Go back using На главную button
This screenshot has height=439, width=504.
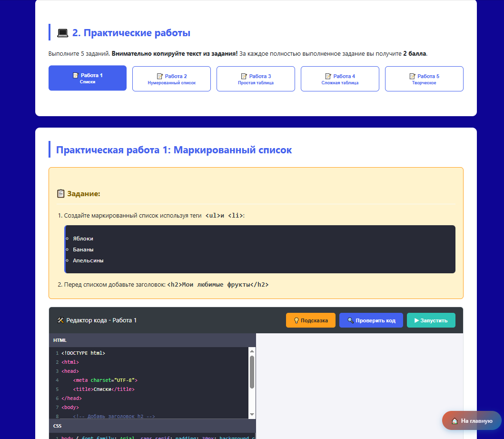(x=472, y=420)
